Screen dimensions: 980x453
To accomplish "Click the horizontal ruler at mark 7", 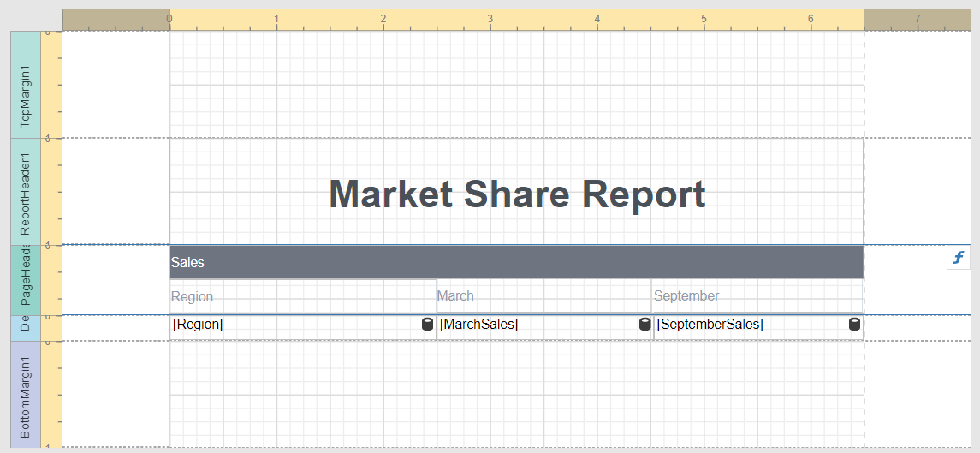I will coord(918,20).
